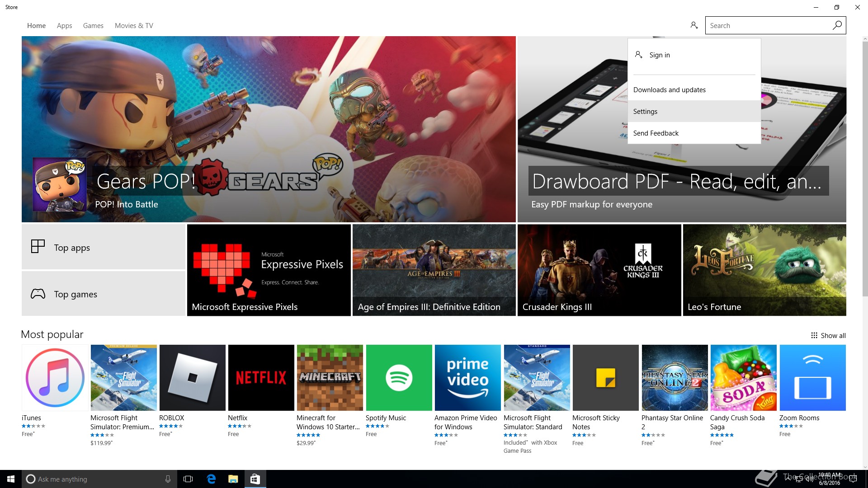Launch Edge browser from taskbar
868x488 pixels.
(x=211, y=479)
